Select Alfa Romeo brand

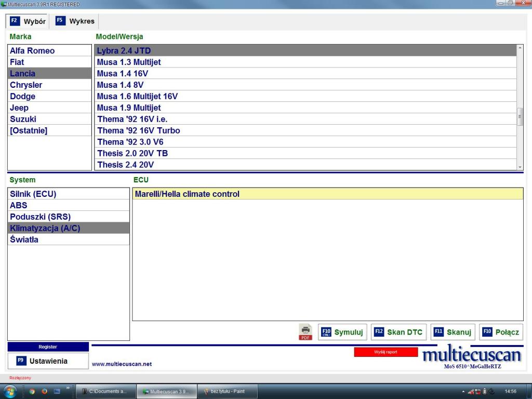click(x=49, y=50)
